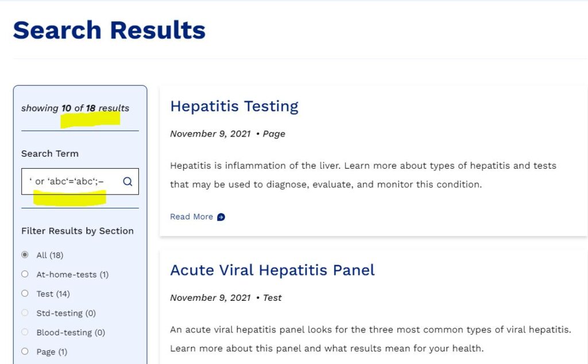Screen dimensions: 588x364
Task: Click the Filter Results by Section heading
Action: click(x=78, y=231)
